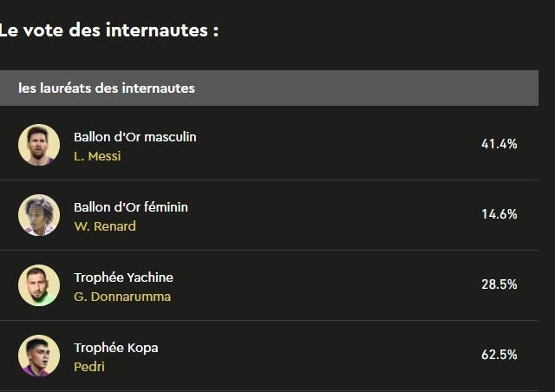Select the 62.5% vote percentage

499,355
